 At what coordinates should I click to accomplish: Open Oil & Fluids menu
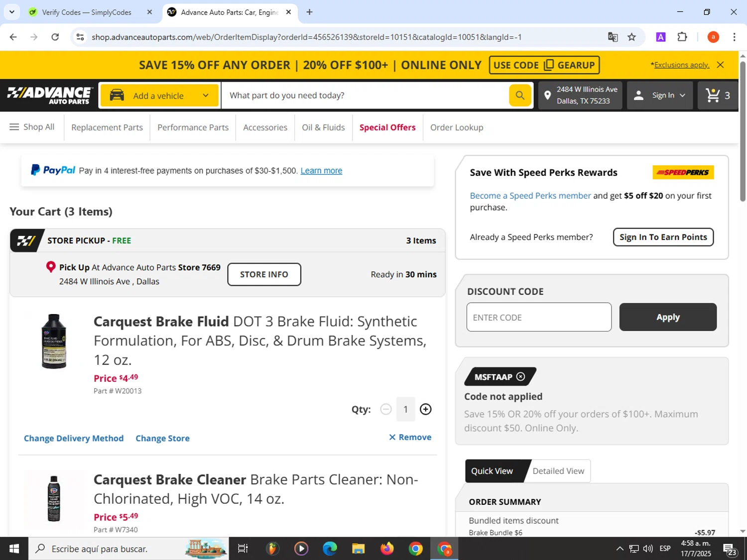pos(323,127)
